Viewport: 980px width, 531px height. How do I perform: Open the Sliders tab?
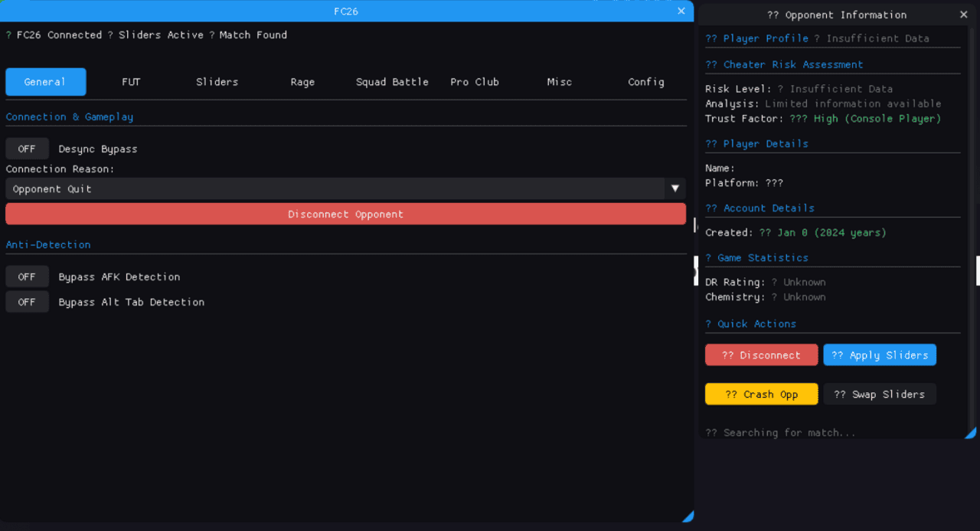(217, 82)
